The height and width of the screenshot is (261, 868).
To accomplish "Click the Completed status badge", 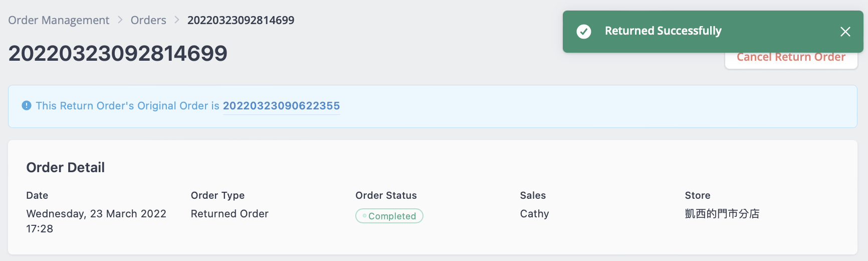I will coord(389,216).
